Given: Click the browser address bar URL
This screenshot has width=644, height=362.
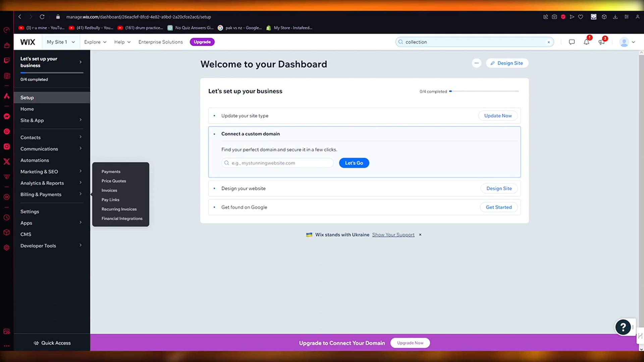Looking at the screenshot, I should pos(139,17).
